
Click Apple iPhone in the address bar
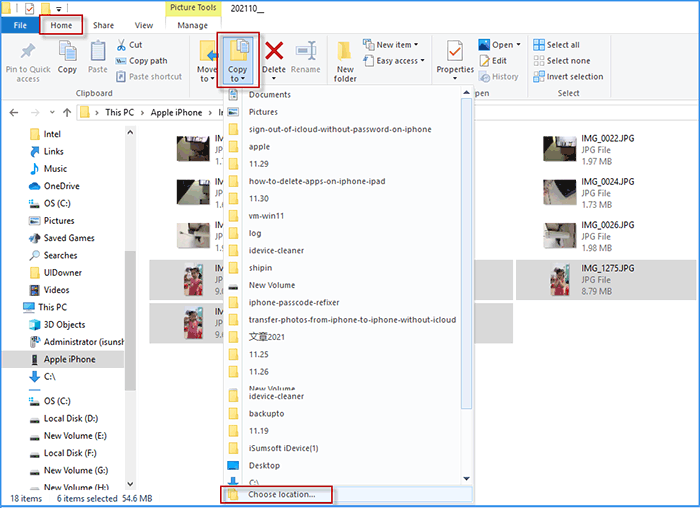click(x=176, y=112)
